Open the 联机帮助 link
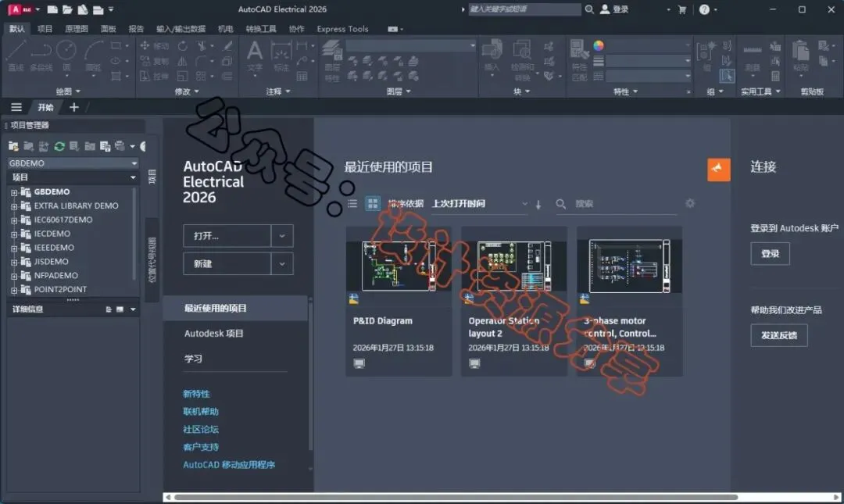Screen dimensions: 844x504 [201, 411]
